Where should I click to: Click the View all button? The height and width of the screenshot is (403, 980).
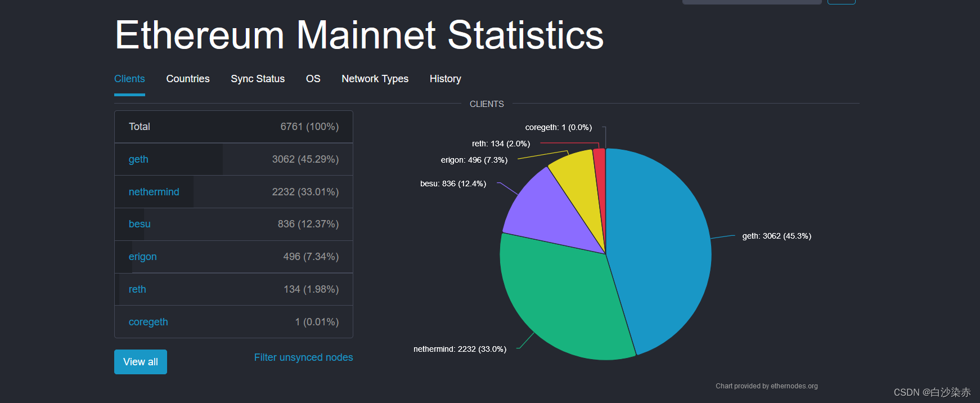tap(141, 362)
